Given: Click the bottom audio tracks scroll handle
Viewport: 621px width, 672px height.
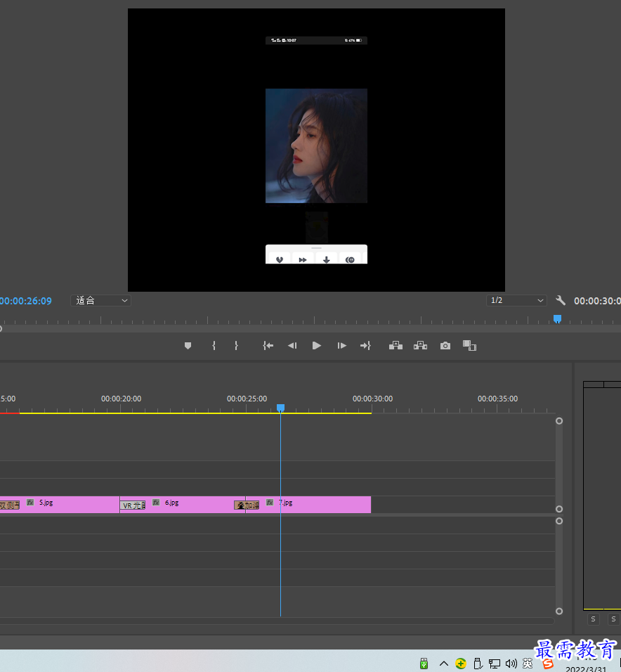Looking at the screenshot, I should click(559, 612).
